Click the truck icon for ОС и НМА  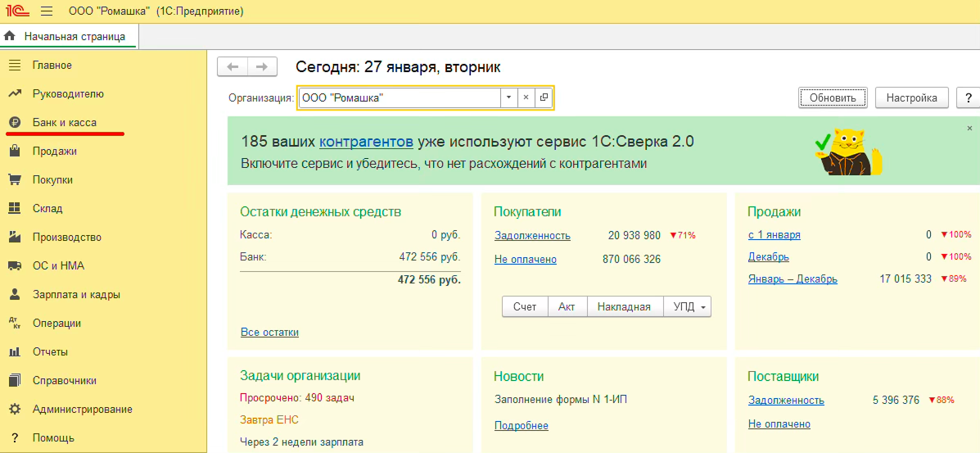[x=15, y=266]
